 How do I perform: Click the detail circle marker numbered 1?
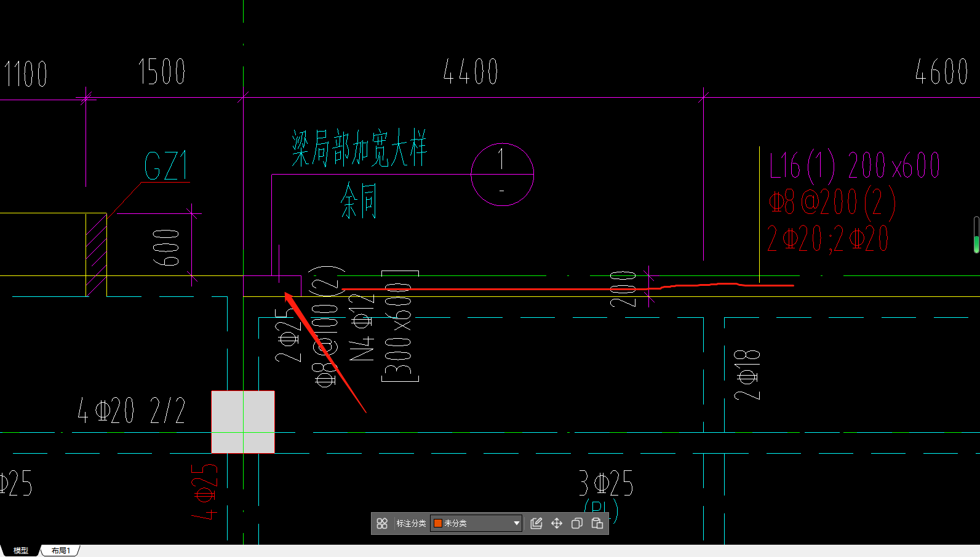pos(502,175)
